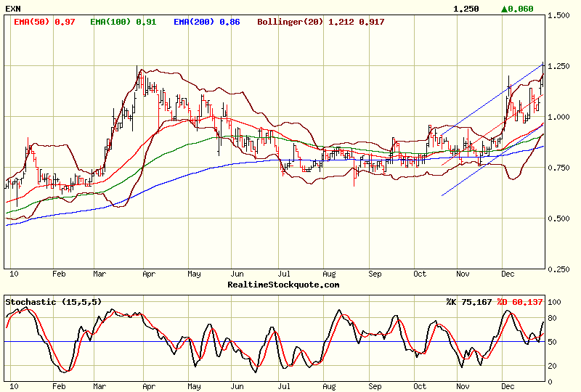
Task: Pick the Dec marker on time axis
Action: tap(509, 274)
